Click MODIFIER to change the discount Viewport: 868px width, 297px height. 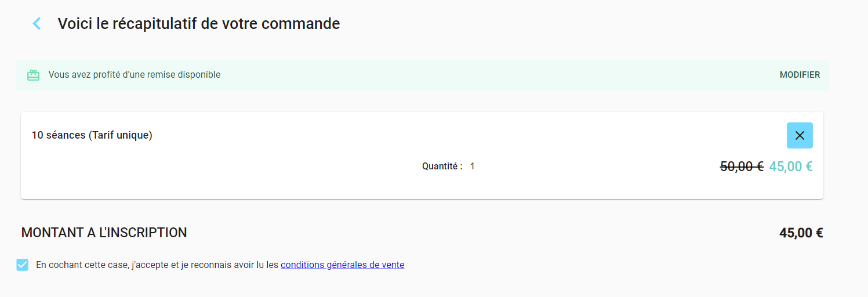pos(800,75)
